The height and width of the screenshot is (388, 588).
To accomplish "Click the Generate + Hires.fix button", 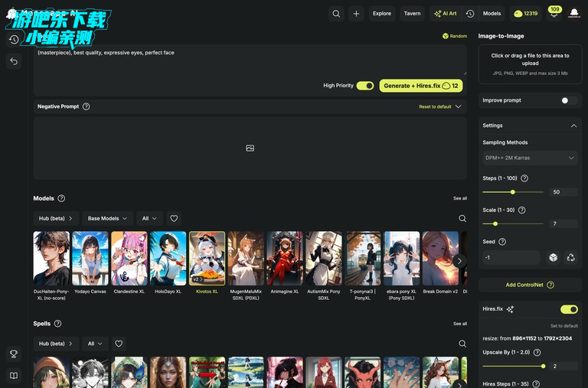I will (x=420, y=86).
